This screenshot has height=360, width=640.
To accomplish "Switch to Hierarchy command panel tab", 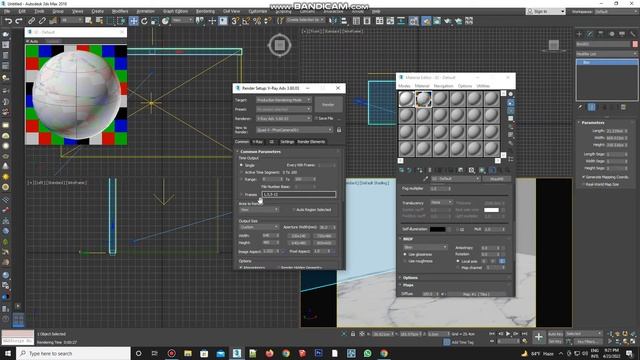I will click(601, 34).
